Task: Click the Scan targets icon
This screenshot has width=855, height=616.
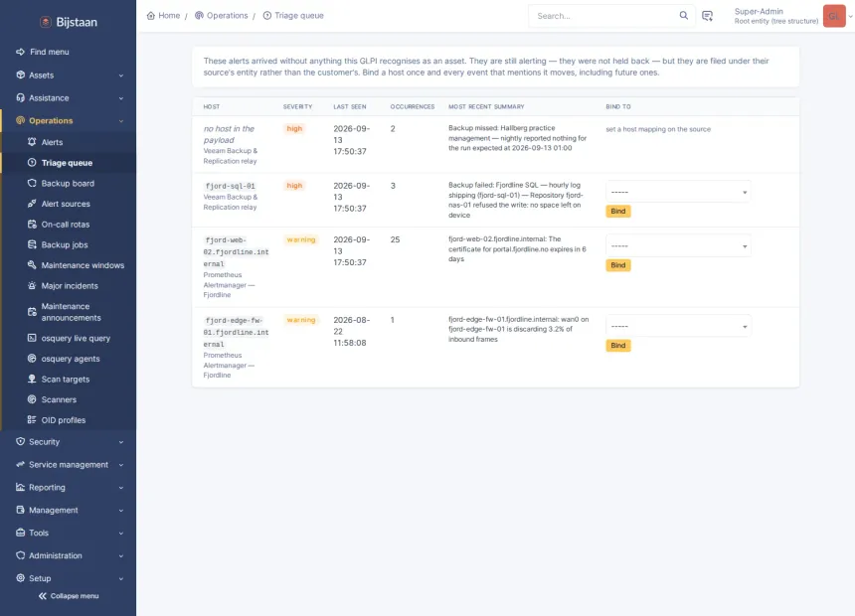Action: [32, 379]
